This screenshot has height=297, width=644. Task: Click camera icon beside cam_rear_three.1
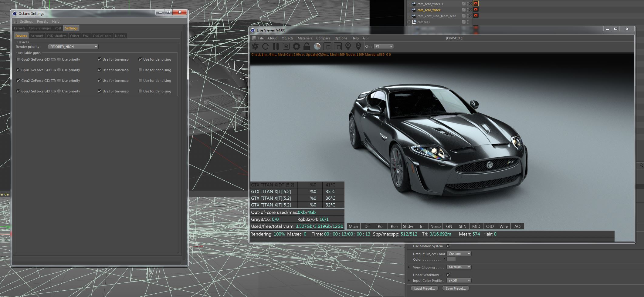tap(413, 4)
